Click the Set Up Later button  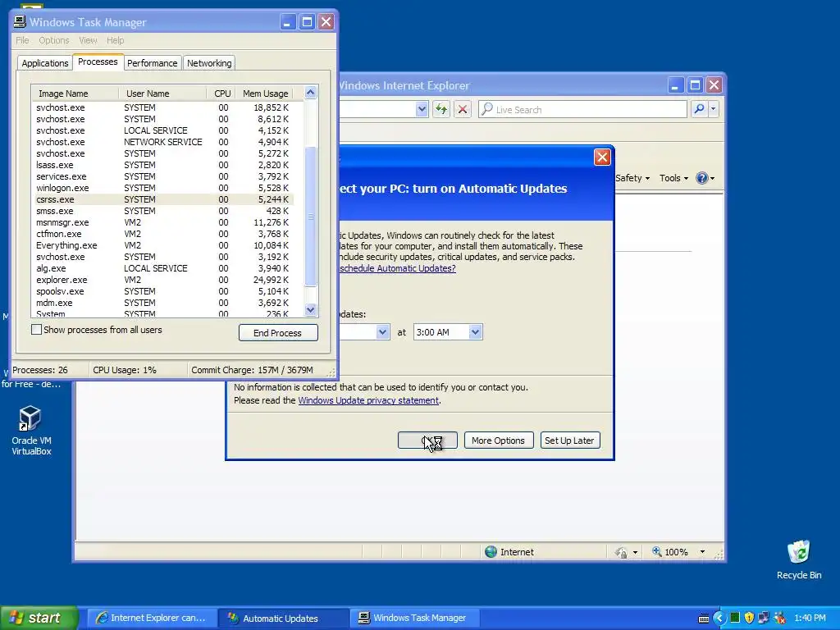click(x=569, y=441)
